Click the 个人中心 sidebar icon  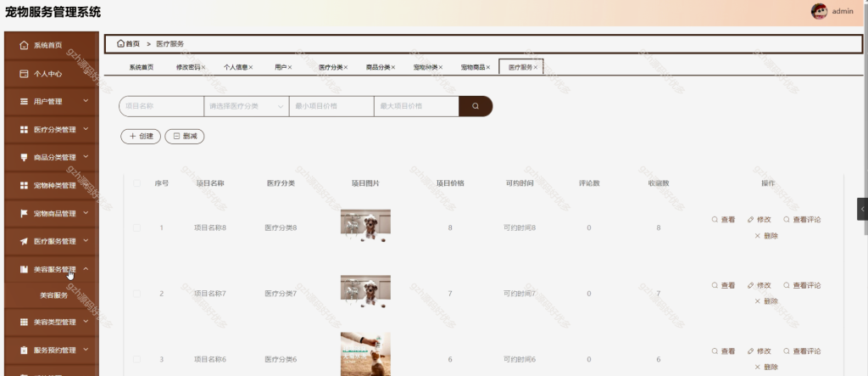[x=24, y=73]
